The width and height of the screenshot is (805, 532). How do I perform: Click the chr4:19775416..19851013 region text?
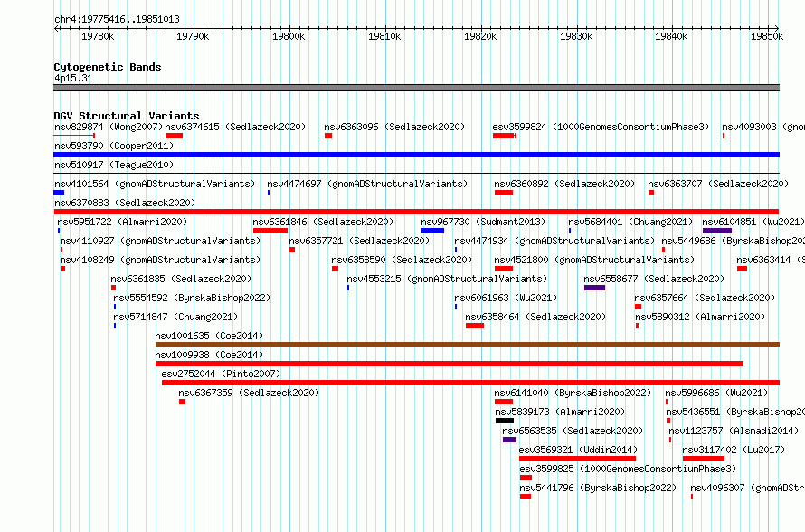pyautogui.click(x=117, y=19)
